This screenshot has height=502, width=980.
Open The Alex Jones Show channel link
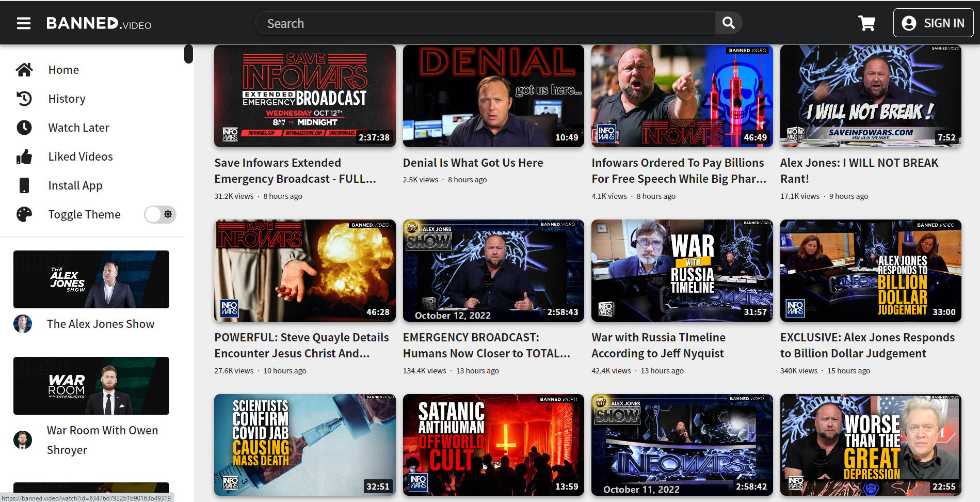point(101,324)
